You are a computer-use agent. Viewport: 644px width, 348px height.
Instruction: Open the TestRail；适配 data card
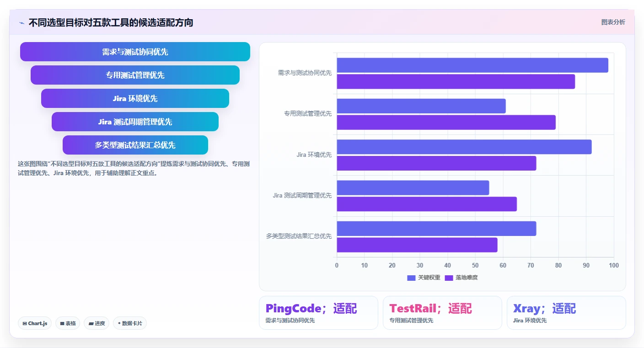[x=442, y=313]
